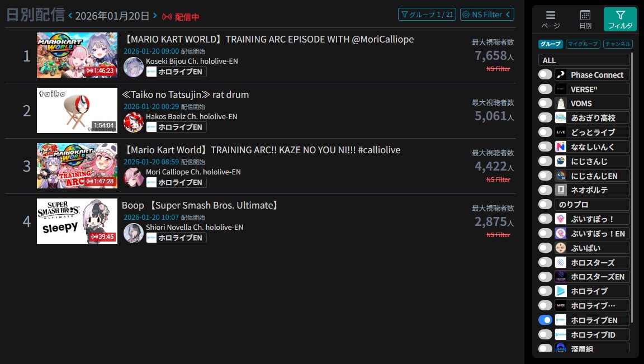Click the ホロライブID logo icon

point(561,334)
